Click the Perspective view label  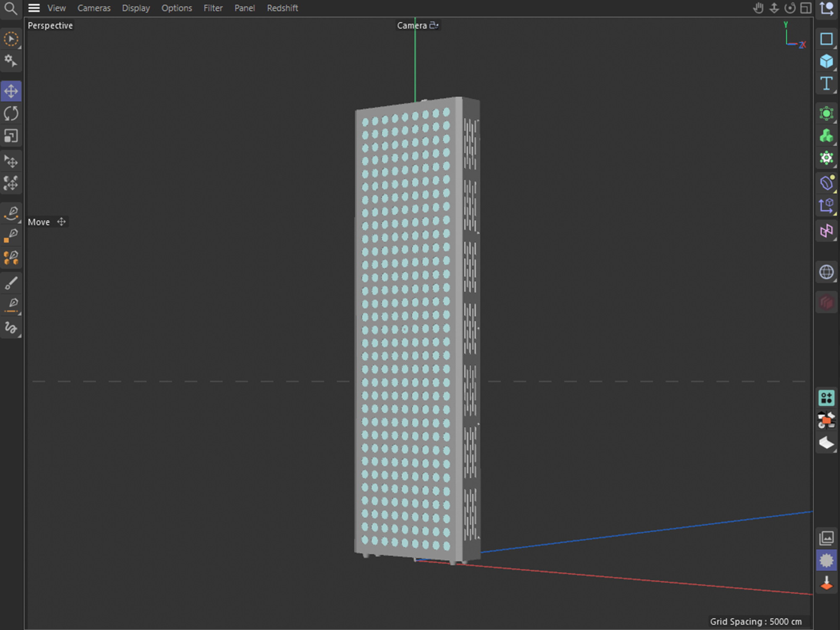[x=50, y=26]
